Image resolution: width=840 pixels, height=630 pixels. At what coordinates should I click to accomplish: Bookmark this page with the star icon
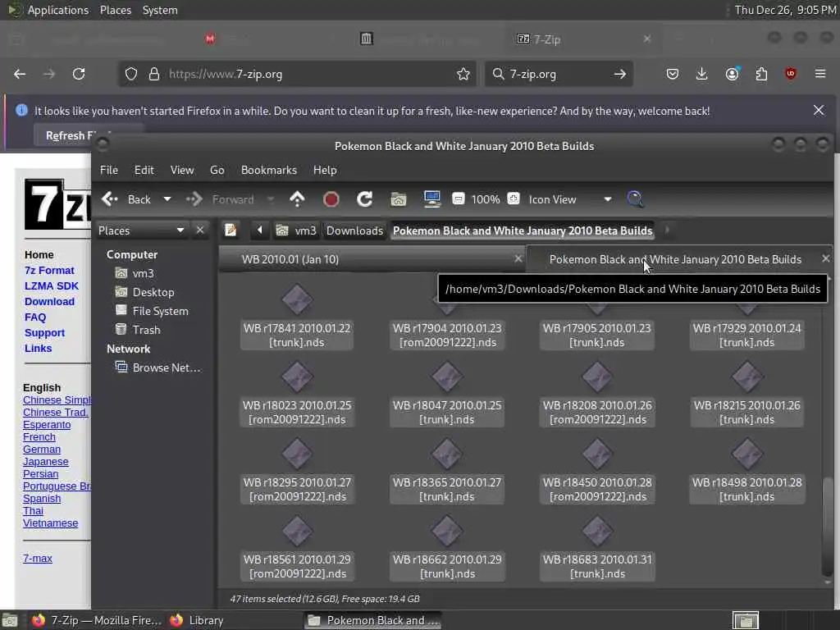pyautogui.click(x=463, y=74)
